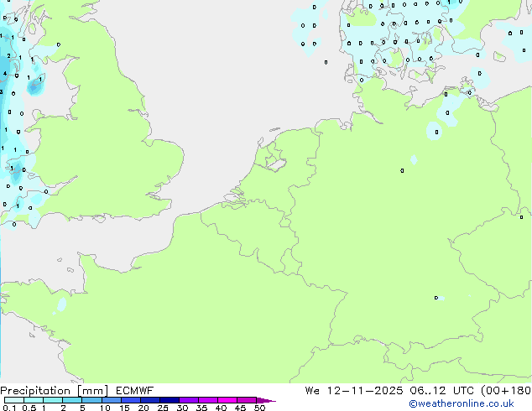
Task: Click the palest 0.1–0.5 mm legend swatch
Action: point(14,400)
